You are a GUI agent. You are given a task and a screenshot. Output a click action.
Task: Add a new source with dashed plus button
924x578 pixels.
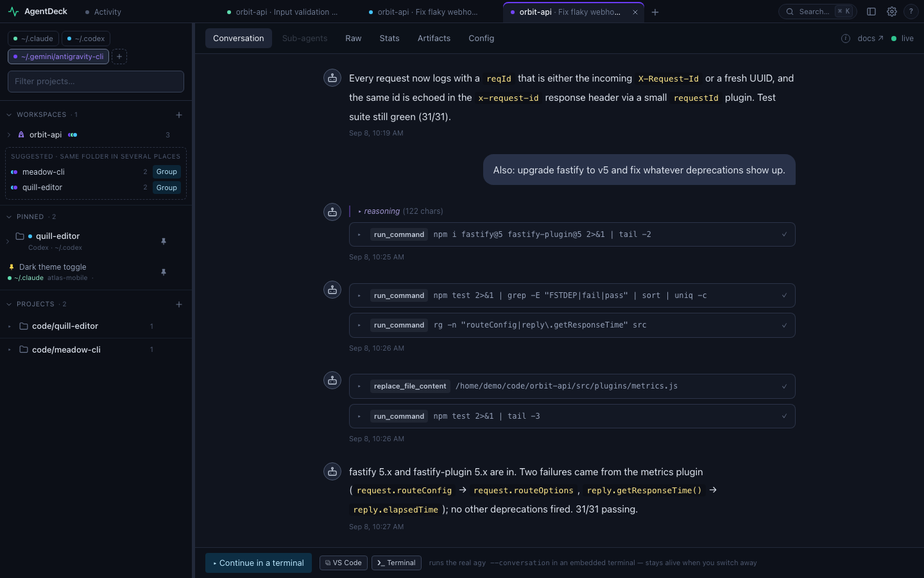click(x=119, y=57)
